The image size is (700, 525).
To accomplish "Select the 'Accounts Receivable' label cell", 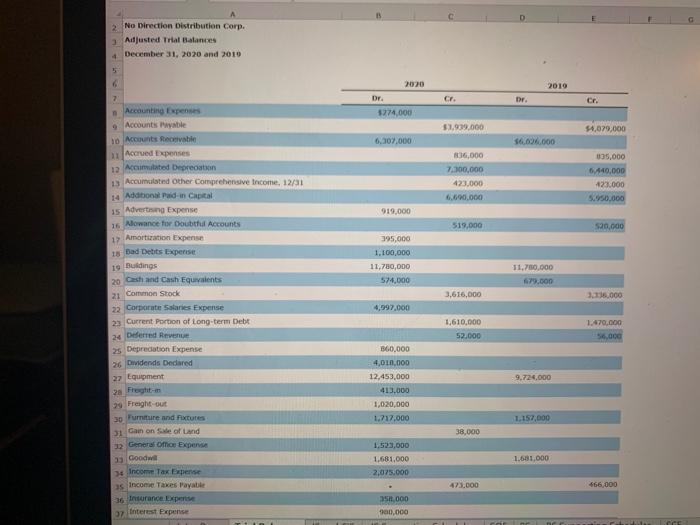I will (x=160, y=139).
